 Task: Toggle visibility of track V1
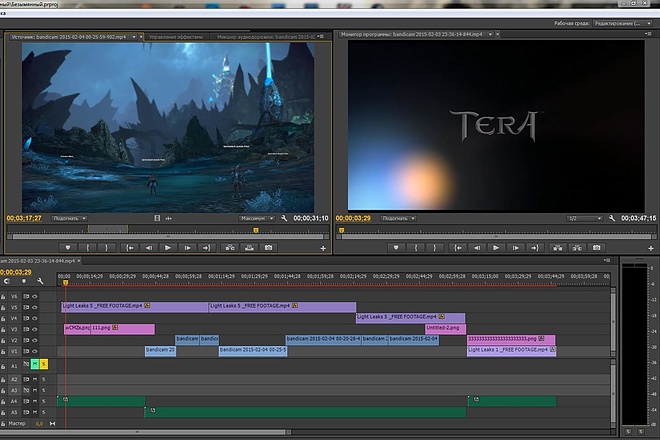point(35,351)
